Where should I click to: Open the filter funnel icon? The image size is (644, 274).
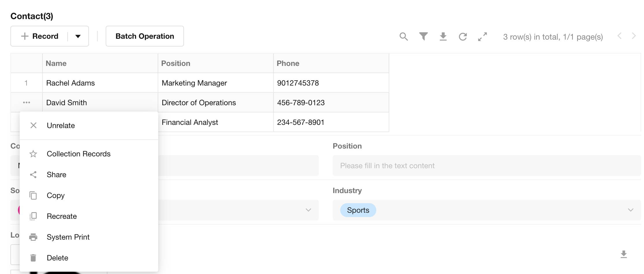[x=423, y=36]
